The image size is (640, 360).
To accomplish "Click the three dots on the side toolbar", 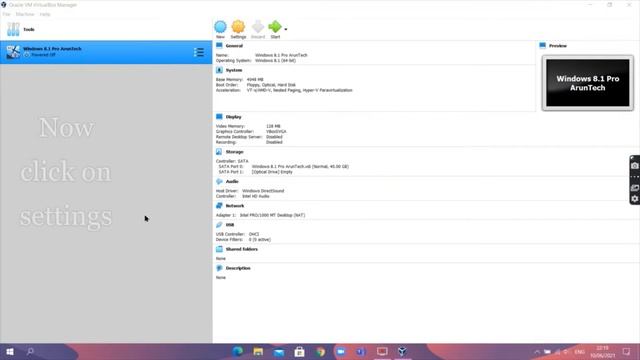I will pyautogui.click(x=635, y=177).
